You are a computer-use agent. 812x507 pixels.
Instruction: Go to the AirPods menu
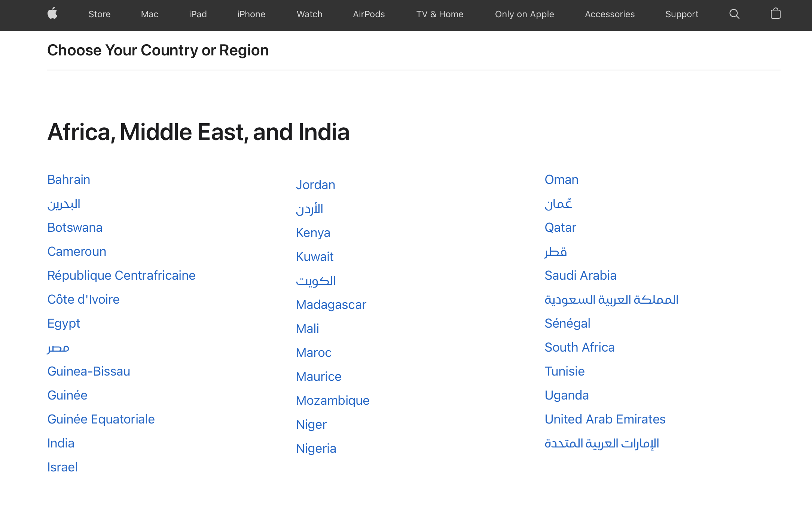369,14
